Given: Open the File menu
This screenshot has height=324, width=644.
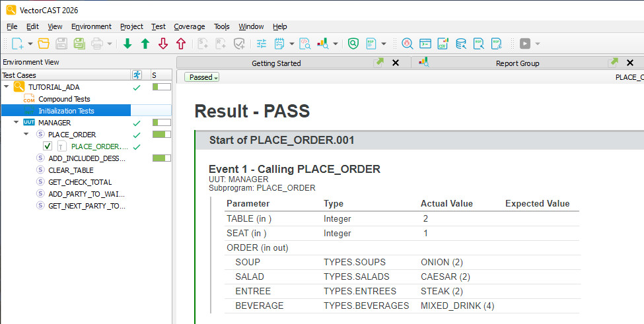Looking at the screenshot, I should (12, 26).
